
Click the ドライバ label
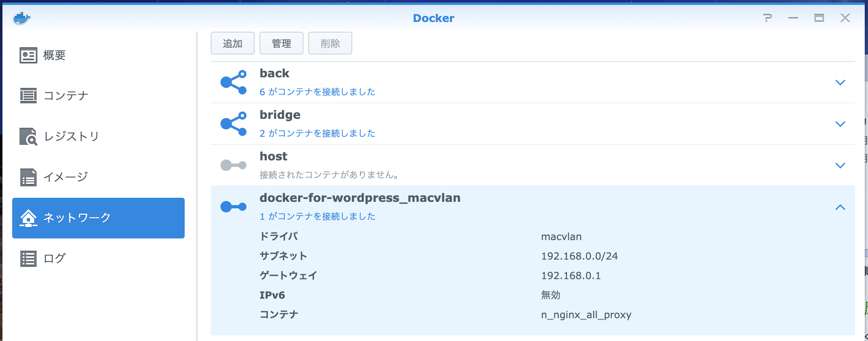point(279,236)
